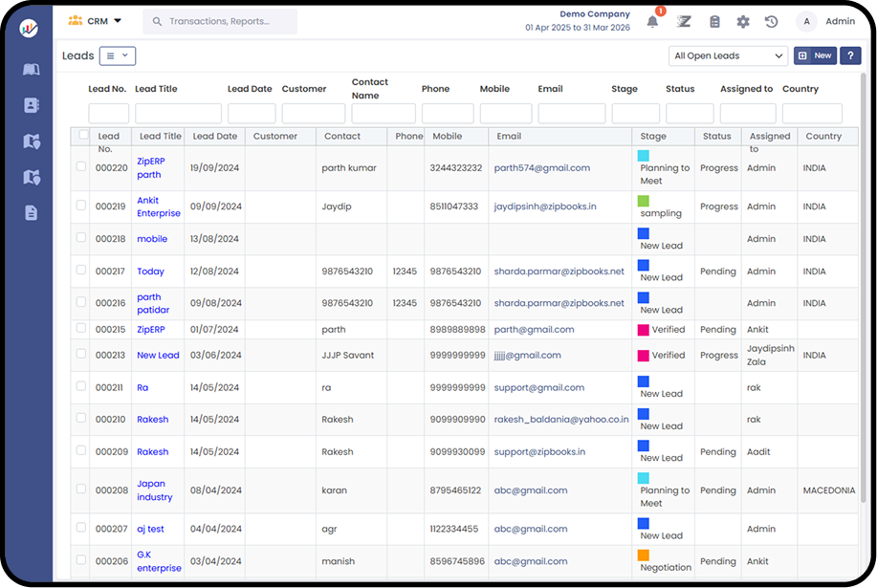Open the All Open Leads dropdown
Screen dimensions: 877x588
[x=728, y=55]
